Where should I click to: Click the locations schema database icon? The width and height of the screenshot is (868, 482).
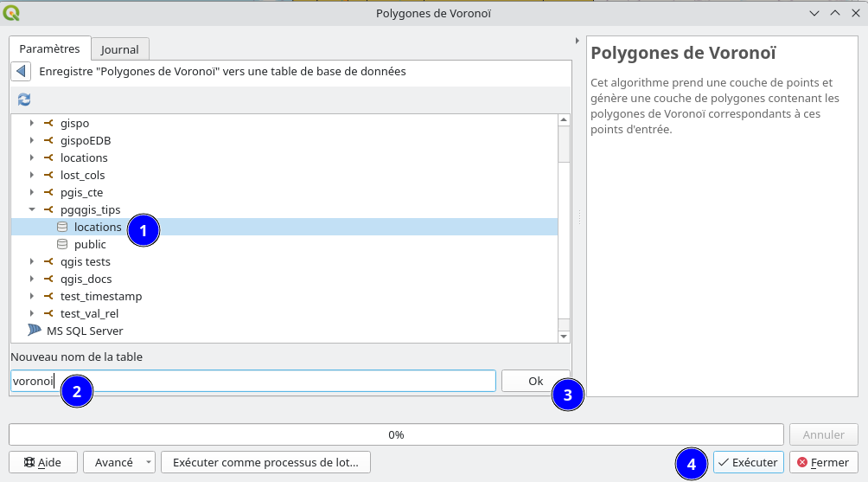(x=62, y=227)
